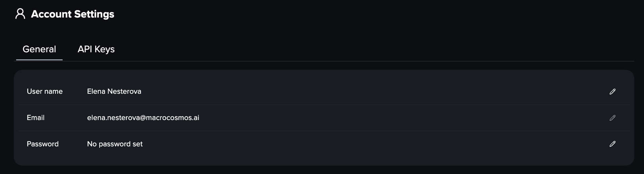The height and width of the screenshot is (174, 644).
Task: Click empty space in the Email row
Action: pos(370,118)
